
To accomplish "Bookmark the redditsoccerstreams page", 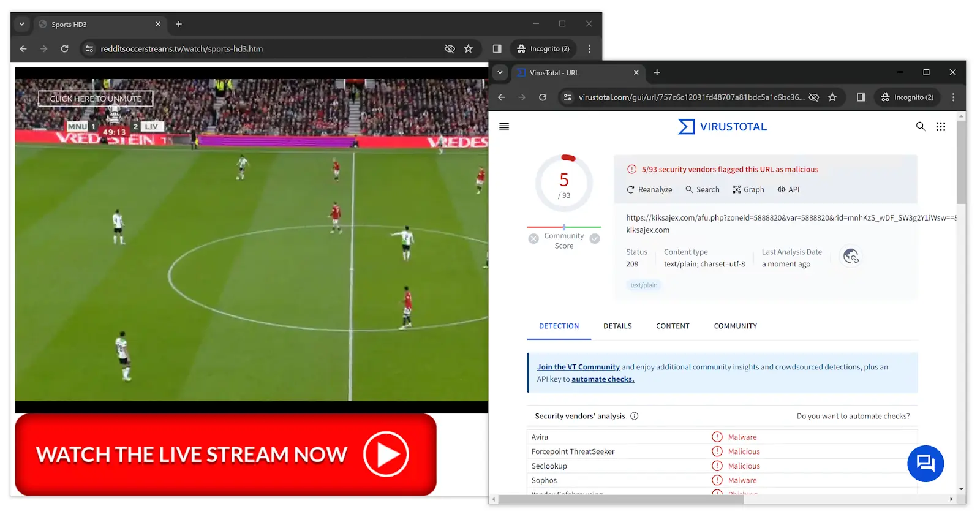I will 469,48.
